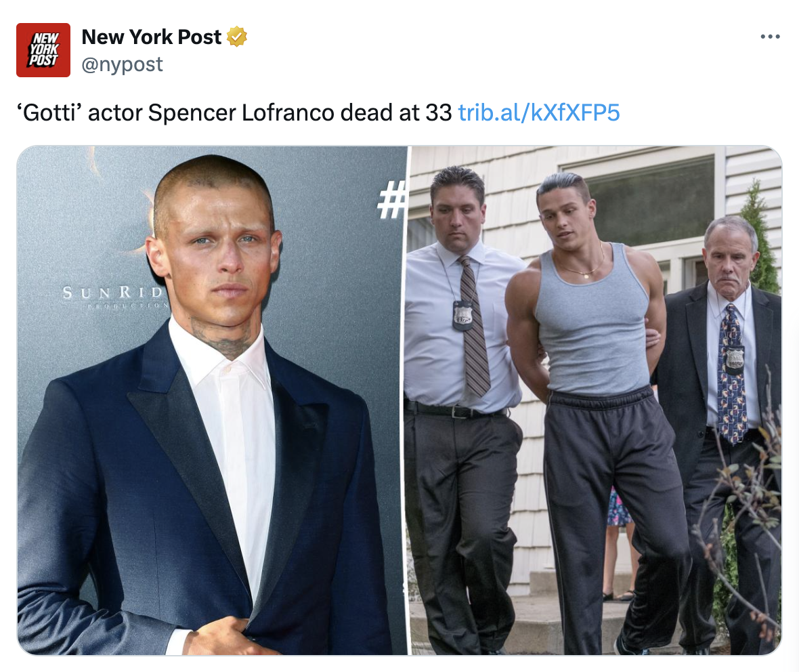Click the New York Post display name
Image resolution: width=799 pixels, height=672 pixels.
(x=152, y=37)
